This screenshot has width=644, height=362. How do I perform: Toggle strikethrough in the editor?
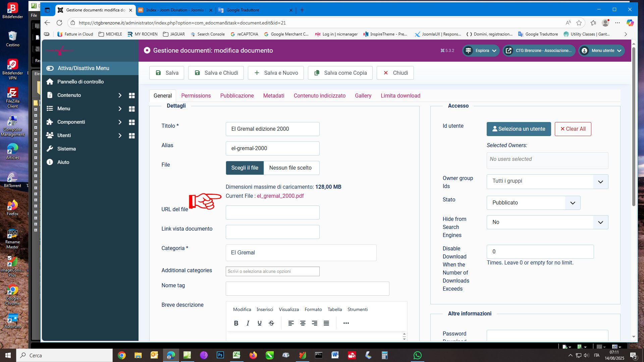tap(271, 323)
